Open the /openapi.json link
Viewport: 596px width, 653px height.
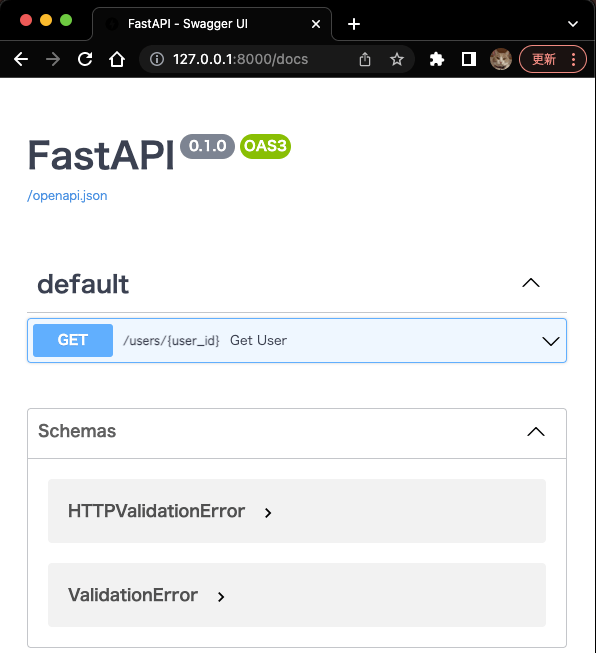(67, 196)
